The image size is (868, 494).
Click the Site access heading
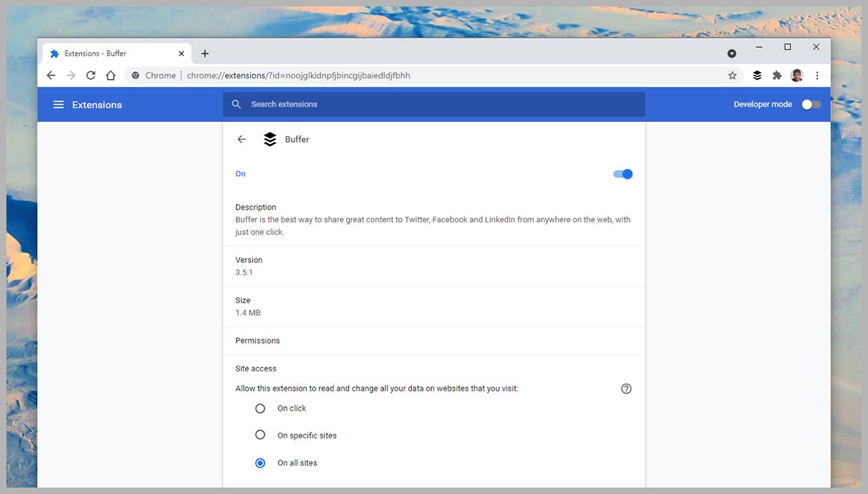[256, 369]
